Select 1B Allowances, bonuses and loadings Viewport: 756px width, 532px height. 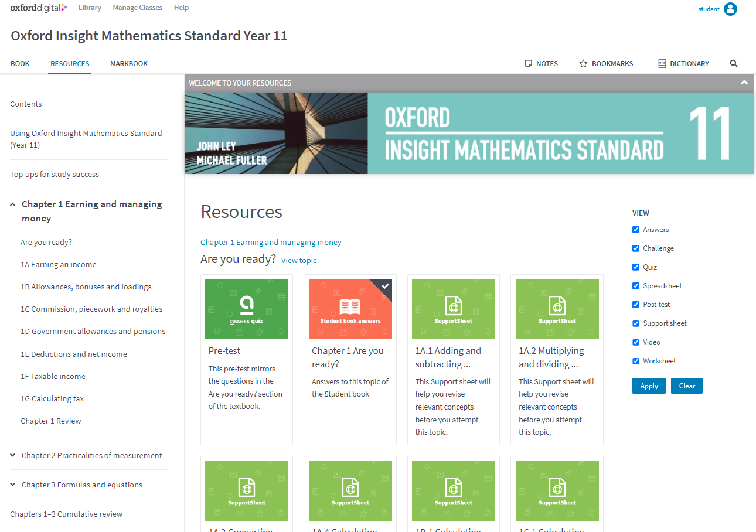[86, 287]
